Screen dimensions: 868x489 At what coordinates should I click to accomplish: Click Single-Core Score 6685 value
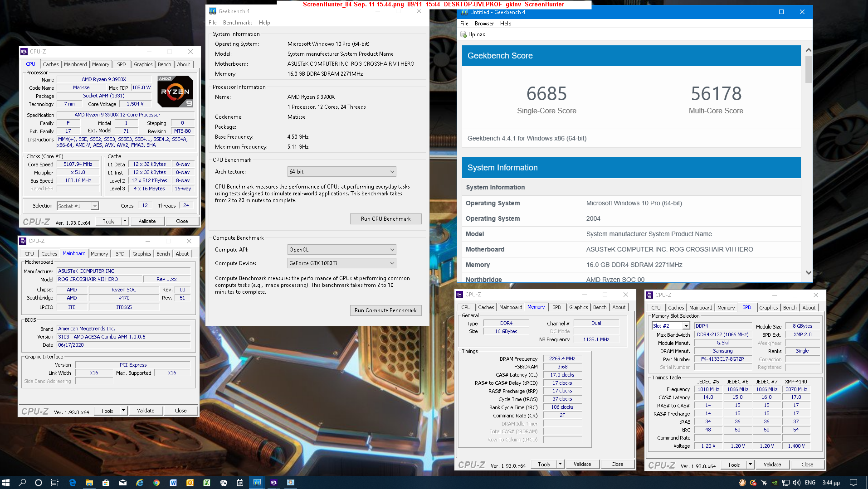(x=546, y=94)
